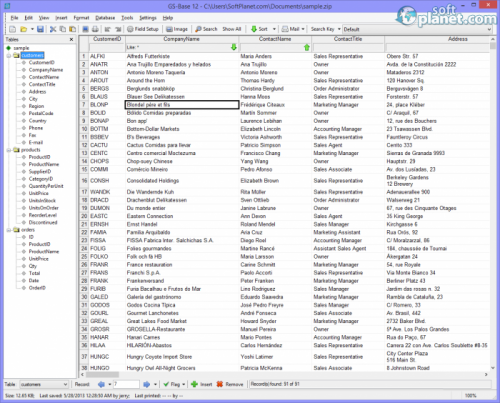This screenshot has height=403, width=500.
Task: Select the sample database root node
Action: click(x=21, y=48)
